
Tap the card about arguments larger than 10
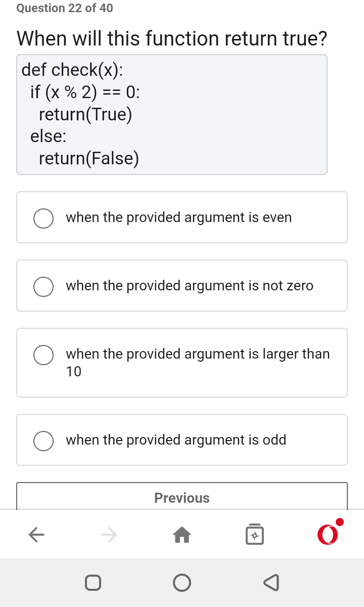[182, 362]
